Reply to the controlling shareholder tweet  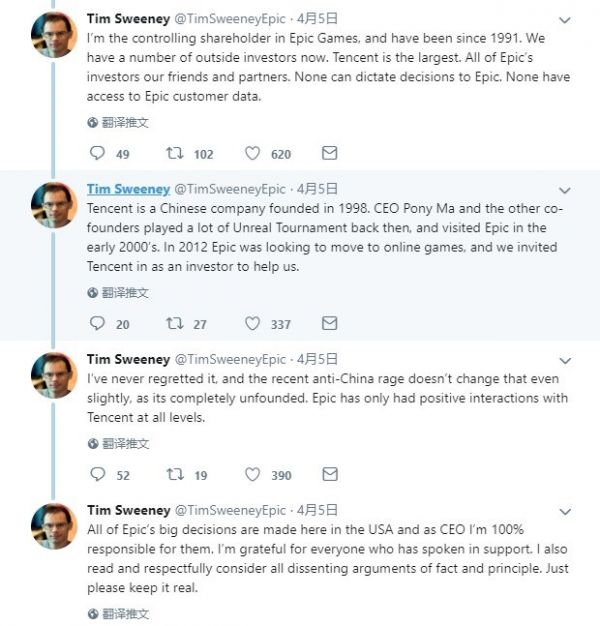coord(98,154)
